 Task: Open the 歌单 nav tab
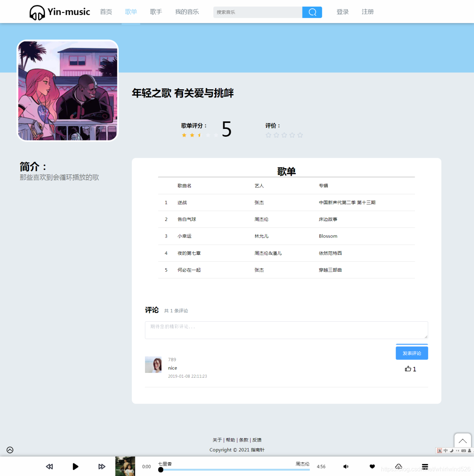click(x=131, y=12)
